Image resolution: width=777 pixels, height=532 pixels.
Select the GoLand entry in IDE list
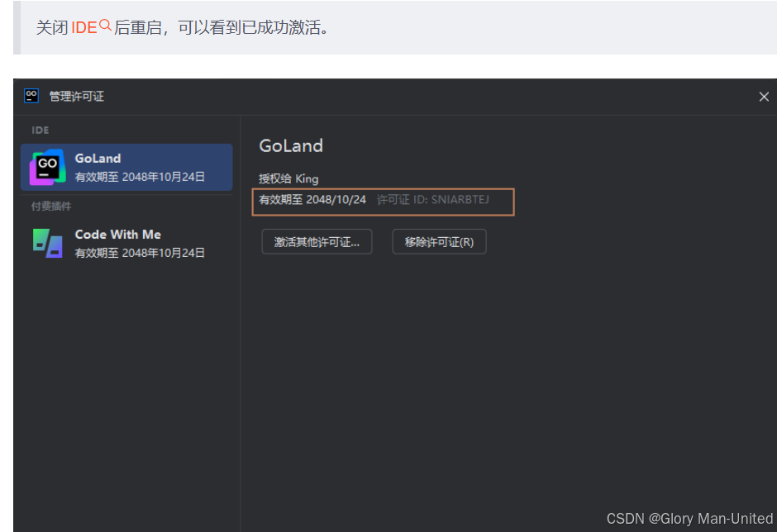(126, 168)
